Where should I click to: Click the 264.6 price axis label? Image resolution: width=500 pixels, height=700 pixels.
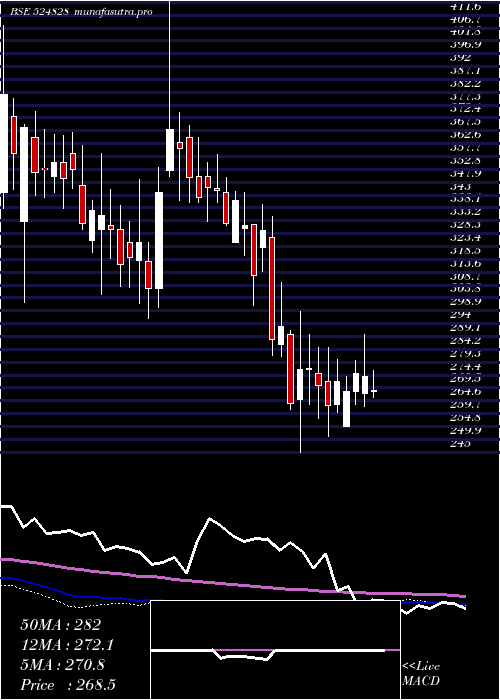(x=466, y=392)
